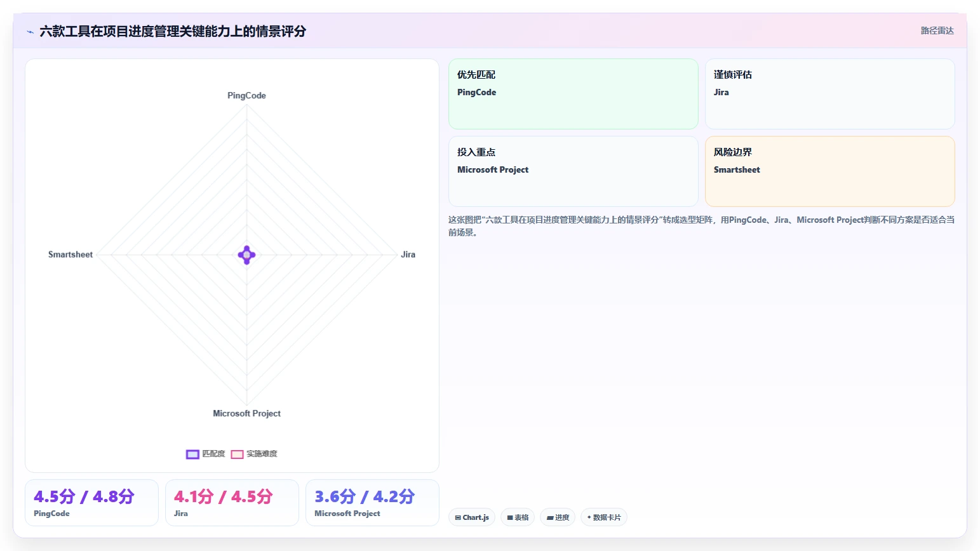Click the Microsoft Project axis label on radar

click(246, 413)
